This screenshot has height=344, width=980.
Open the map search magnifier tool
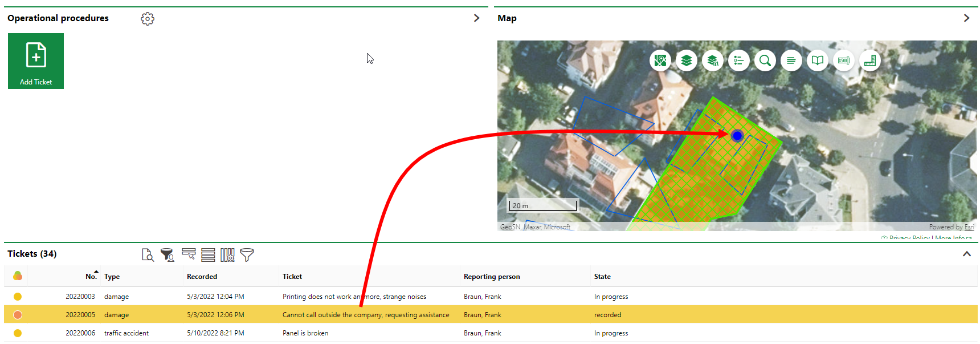tap(765, 60)
